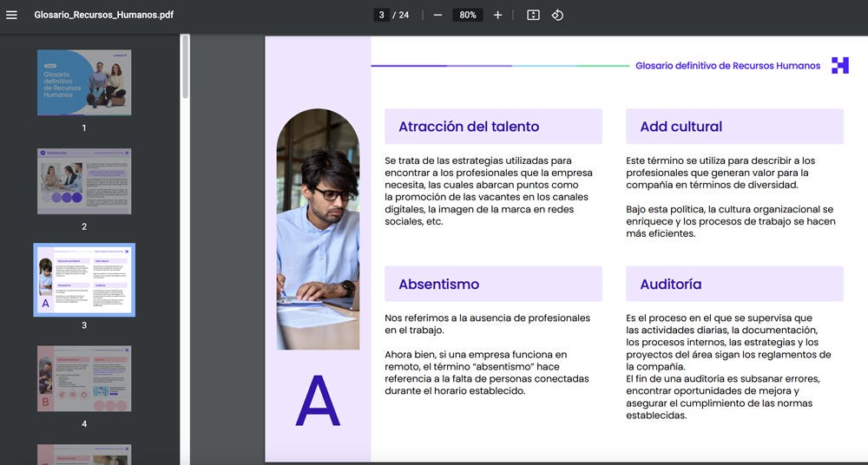Click the rotate counterclockwise icon
This screenshot has height=465, width=868.
557,15
